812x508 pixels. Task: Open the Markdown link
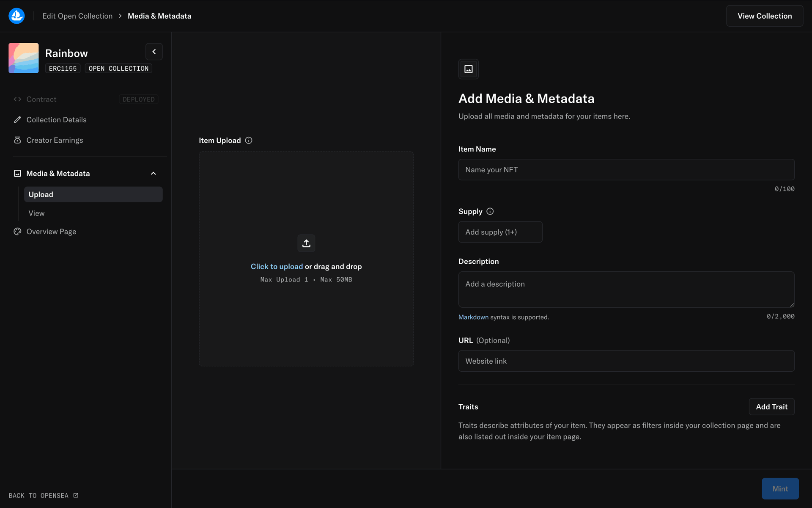(x=473, y=317)
